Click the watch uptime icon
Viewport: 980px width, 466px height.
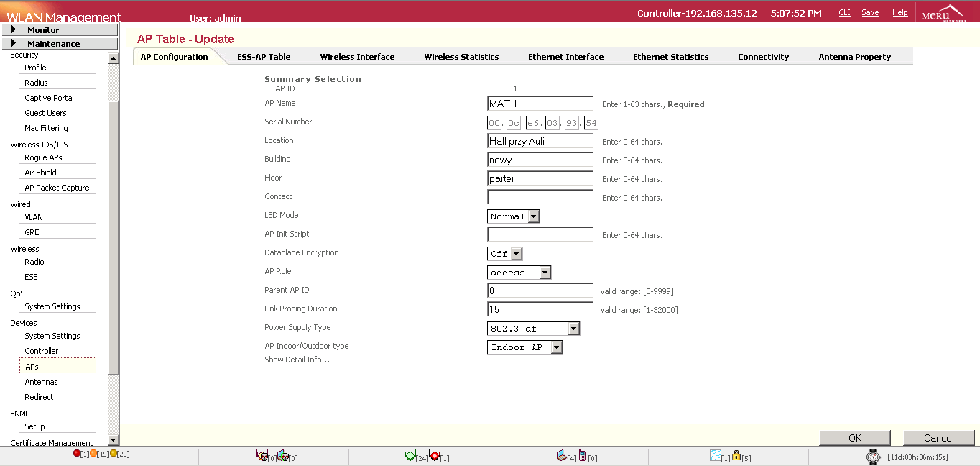tap(873, 457)
